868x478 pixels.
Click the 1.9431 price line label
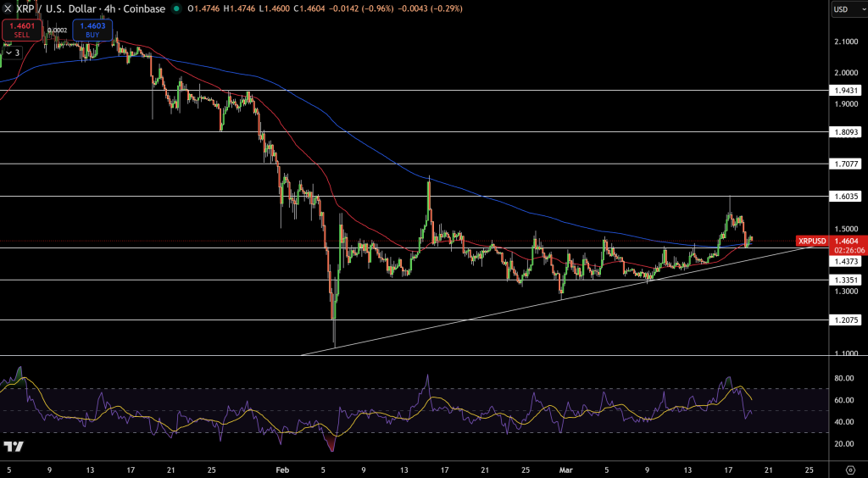[x=844, y=90]
